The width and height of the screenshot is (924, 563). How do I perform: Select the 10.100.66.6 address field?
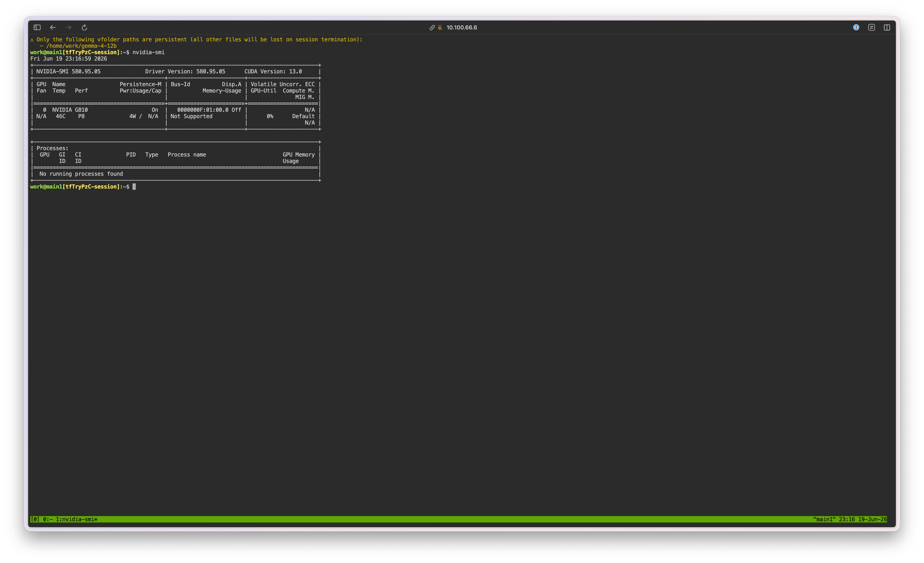(x=462, y=27)
